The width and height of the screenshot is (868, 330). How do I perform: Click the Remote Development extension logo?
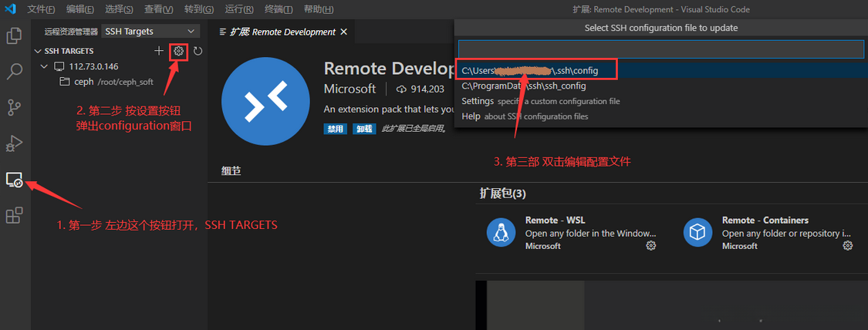[265, 100]
